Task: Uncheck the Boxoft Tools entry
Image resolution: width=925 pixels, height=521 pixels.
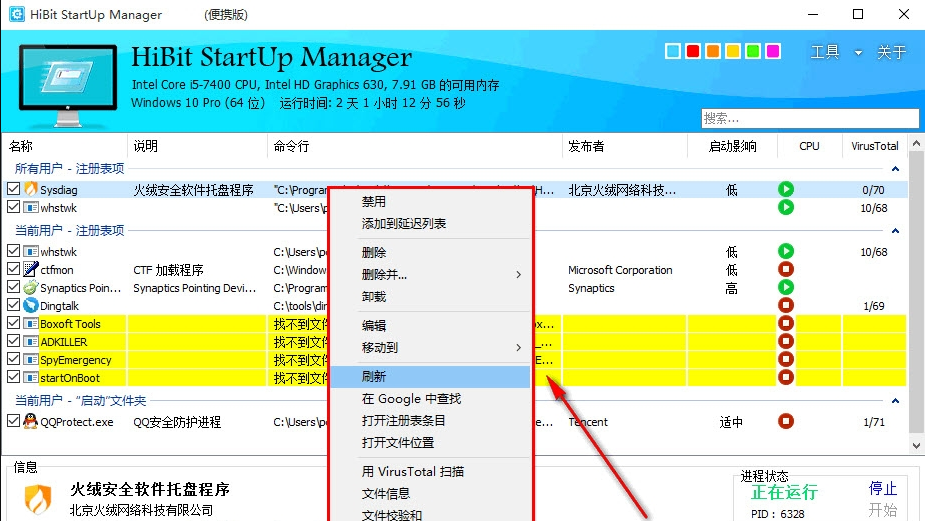Action: [x=14, y=323]
